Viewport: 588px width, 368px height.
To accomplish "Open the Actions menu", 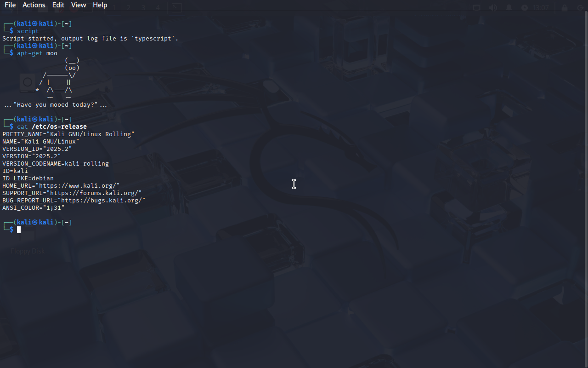I will [34, 5].
